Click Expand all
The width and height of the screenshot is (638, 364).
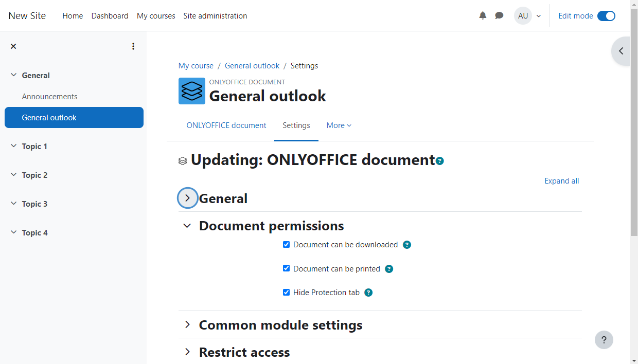tap(561, 181)
